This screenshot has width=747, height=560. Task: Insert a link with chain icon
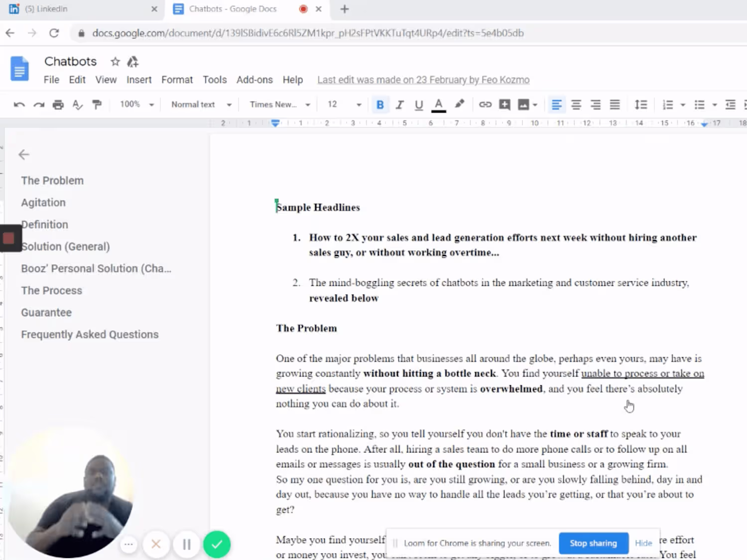click(x=485, y=105)
